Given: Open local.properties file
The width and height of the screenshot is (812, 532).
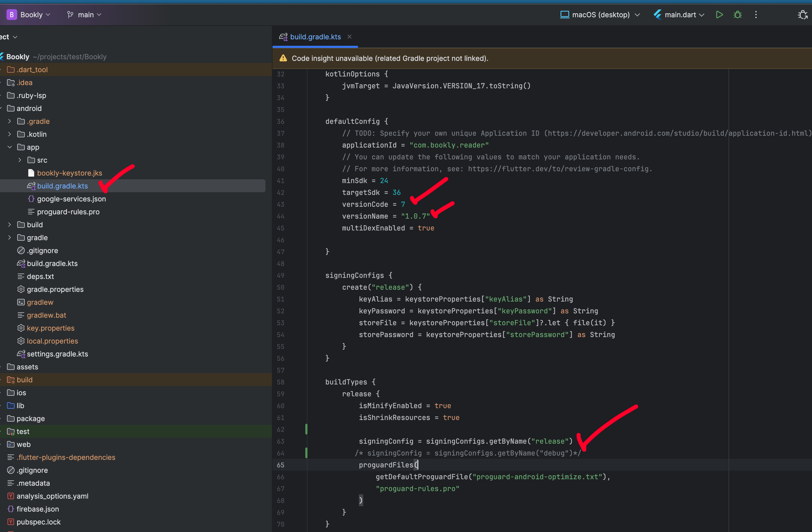Looking at the screenshot, I should click(x=52, y=341).
